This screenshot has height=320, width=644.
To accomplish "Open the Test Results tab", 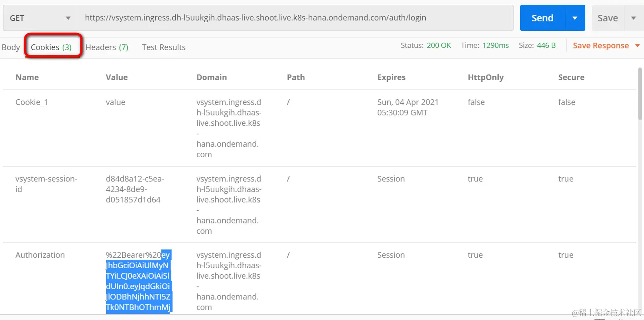I will pos(164,47).
